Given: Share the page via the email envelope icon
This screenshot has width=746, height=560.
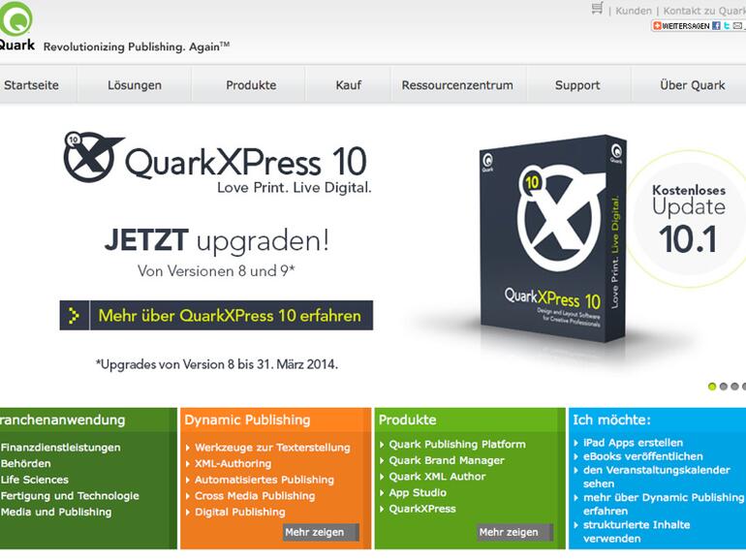Looking at the screenshot, I should coord(737,26).
